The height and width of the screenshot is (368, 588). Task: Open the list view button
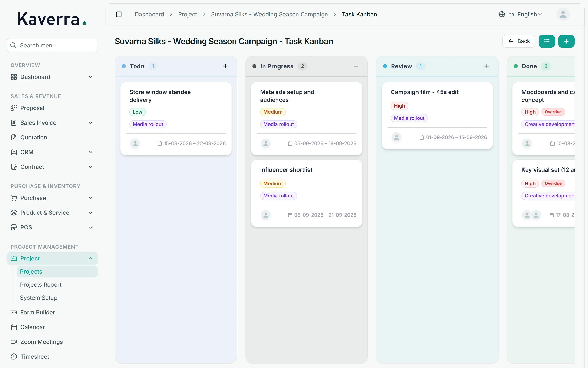(546, 41)
